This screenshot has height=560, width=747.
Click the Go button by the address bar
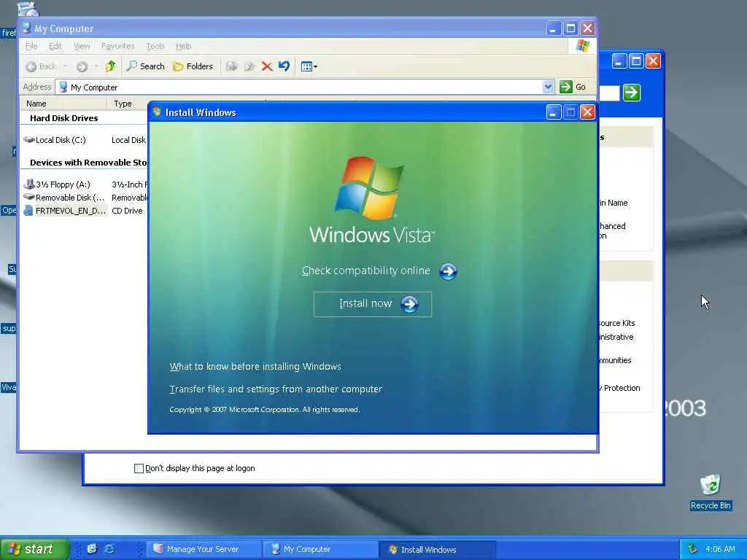click(x=573, y=87)
